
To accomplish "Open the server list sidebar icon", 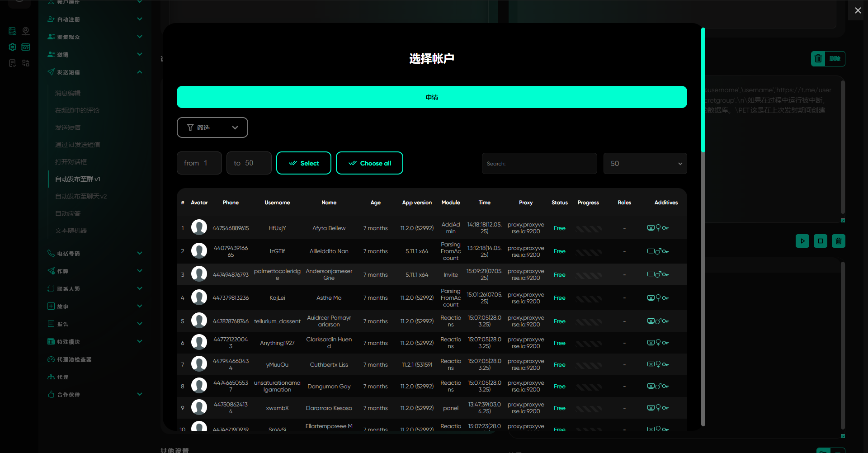I will coord(13,31).
